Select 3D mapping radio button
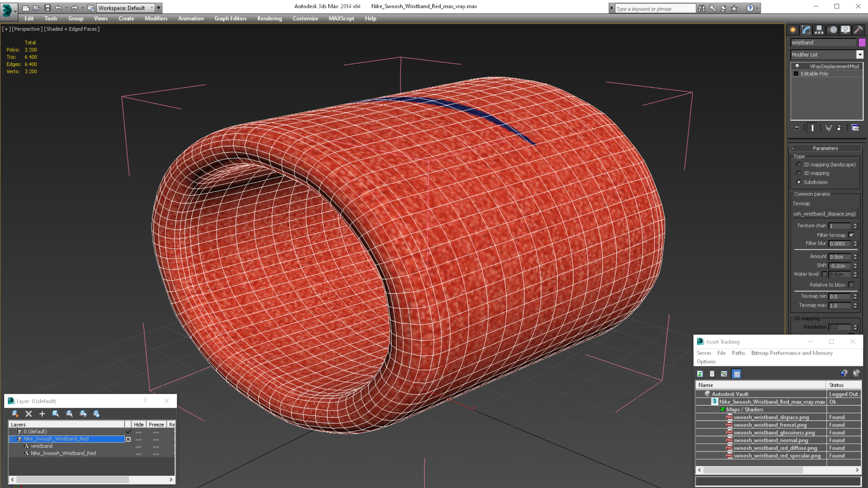 (798, 173)
